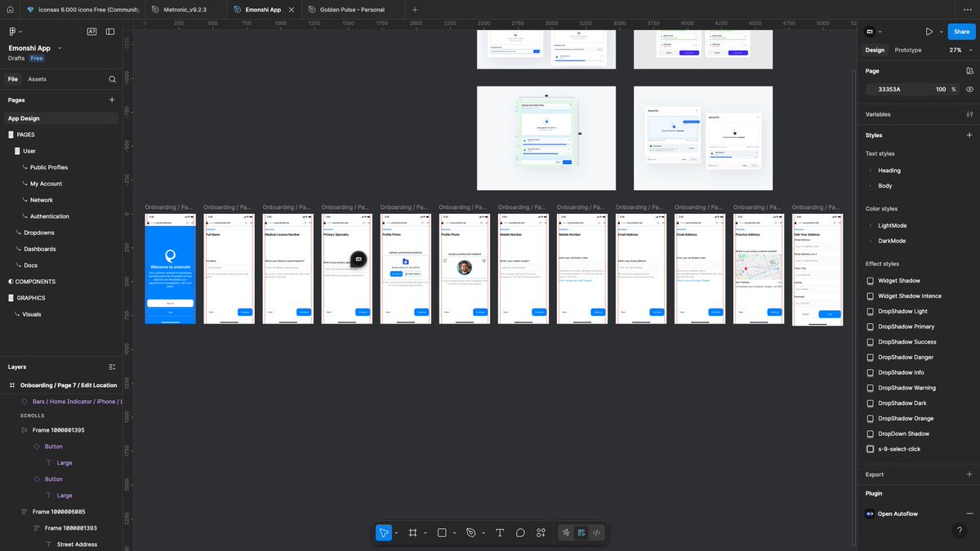The image size is (980, 551).
Task: Click the page background color swatch
Action: tap(871, 89)
